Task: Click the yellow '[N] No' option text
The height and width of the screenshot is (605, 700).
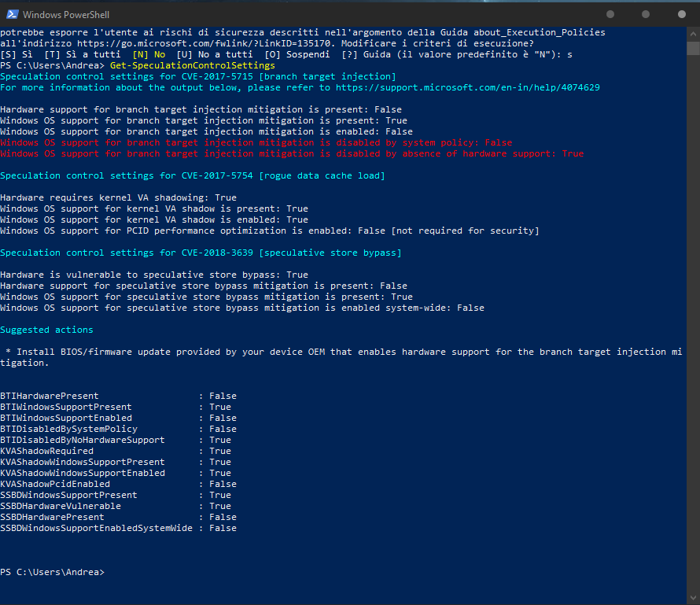Action: point(149,54)
